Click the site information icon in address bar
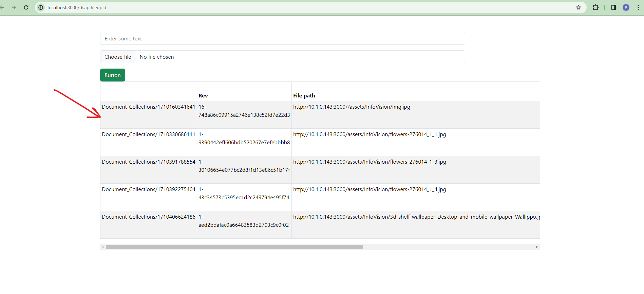Viewport: 644px width, 294px height. (x=41, y=7)
